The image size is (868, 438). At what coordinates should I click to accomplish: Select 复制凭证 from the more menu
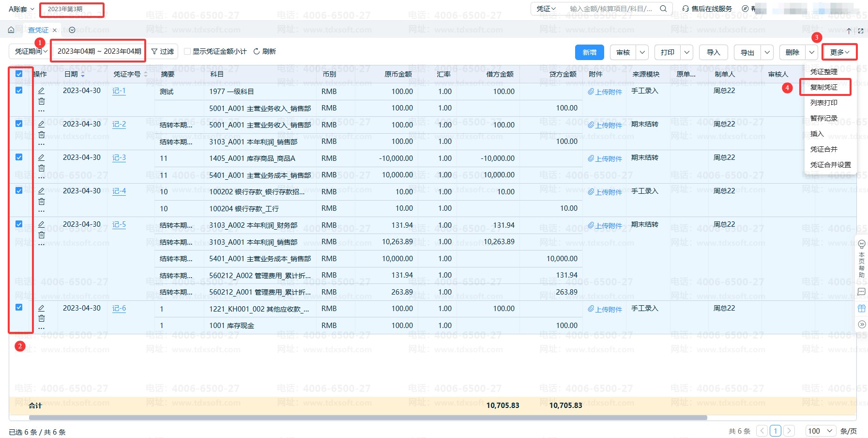(x=823, y=87)
